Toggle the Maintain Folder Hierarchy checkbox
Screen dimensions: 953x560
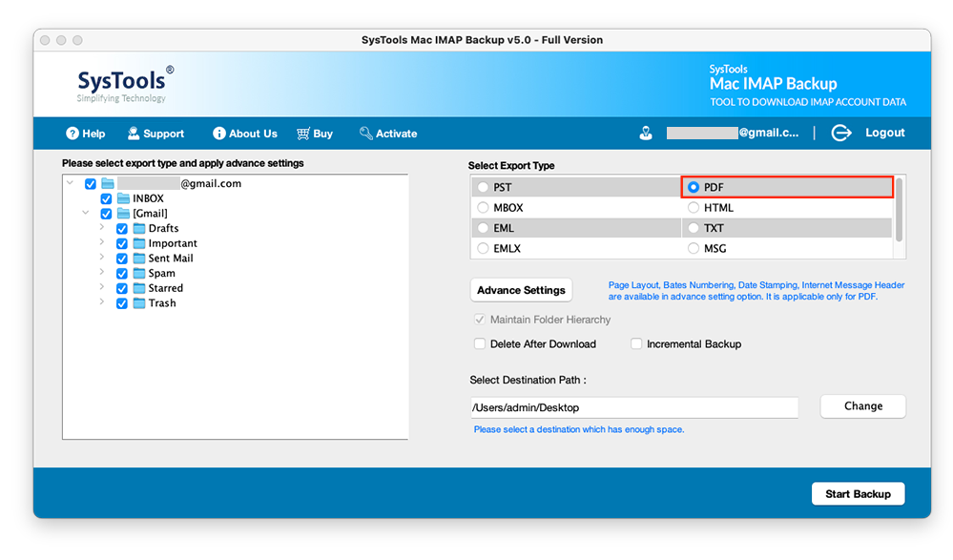click(x=480, y=320)
